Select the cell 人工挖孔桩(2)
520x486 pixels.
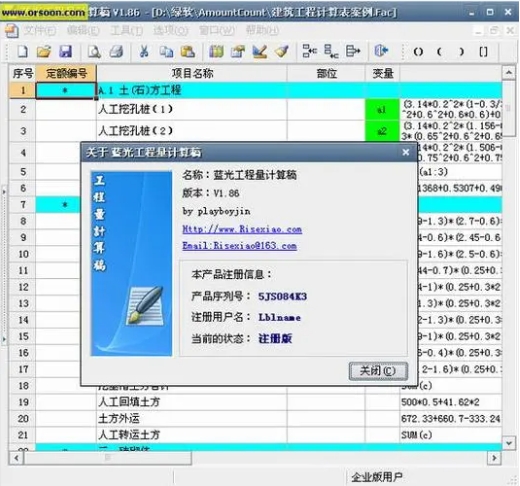coord(192,131)
